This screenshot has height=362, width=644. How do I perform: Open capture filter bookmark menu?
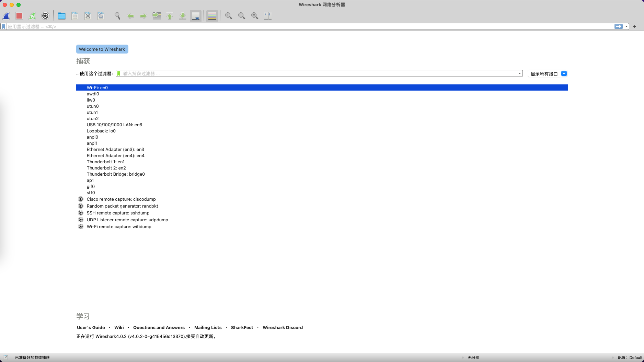point(119,73)
